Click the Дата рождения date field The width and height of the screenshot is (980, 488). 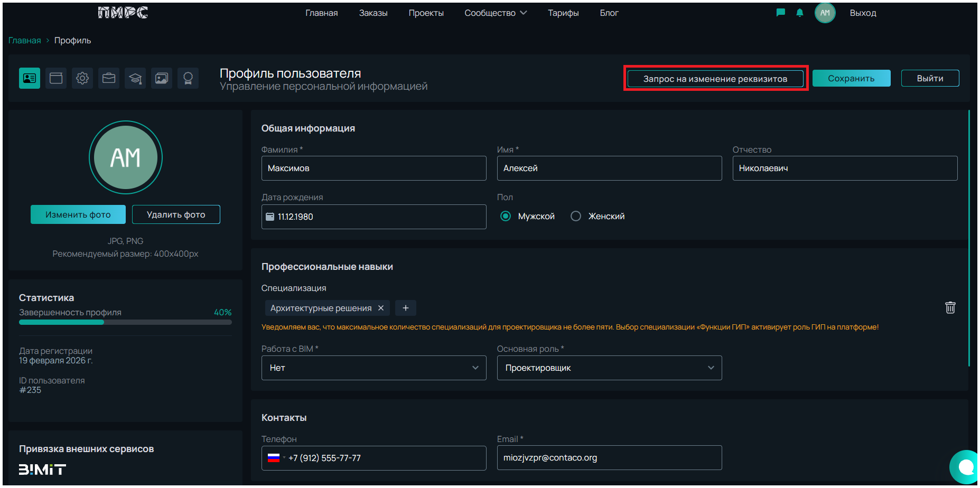click(x=374, y=217)
